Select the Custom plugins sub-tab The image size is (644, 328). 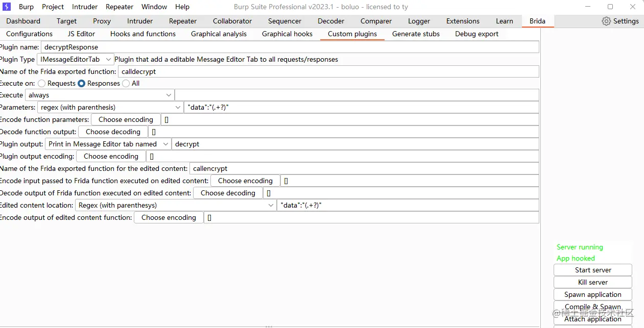[x=352, y=34]
